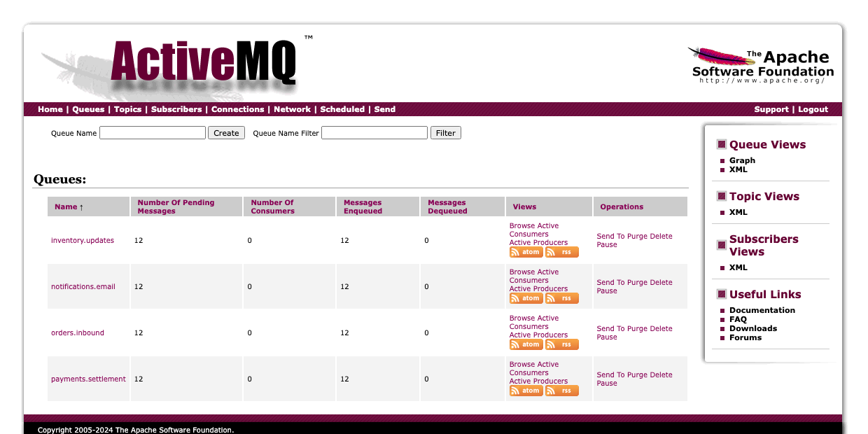Purge the inventory.updates queue

[637, 237]
